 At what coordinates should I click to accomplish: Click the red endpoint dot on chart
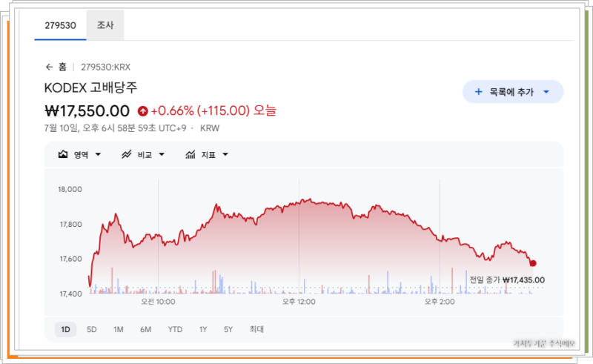tap(533, 263)
